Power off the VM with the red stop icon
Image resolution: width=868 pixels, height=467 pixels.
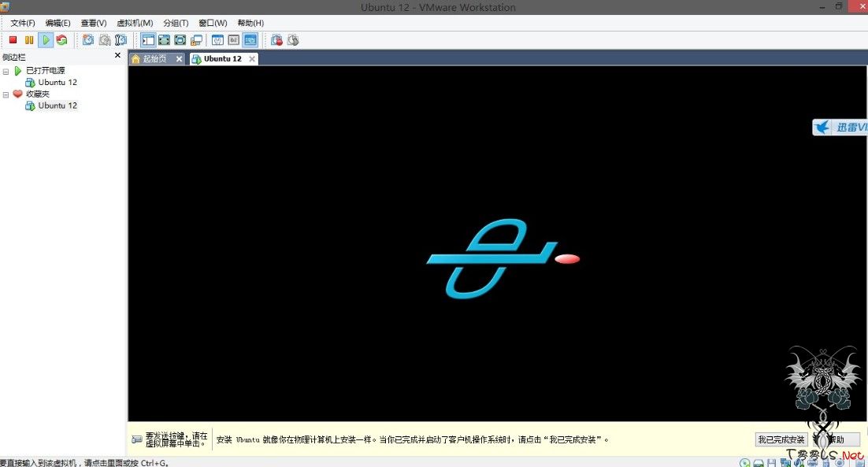(x=13, y=40)
